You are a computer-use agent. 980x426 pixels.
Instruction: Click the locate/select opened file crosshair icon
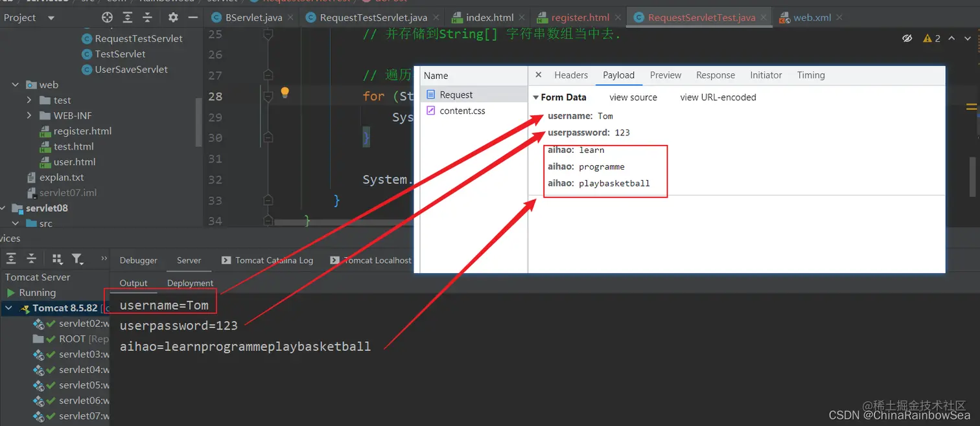pos(107,17)
